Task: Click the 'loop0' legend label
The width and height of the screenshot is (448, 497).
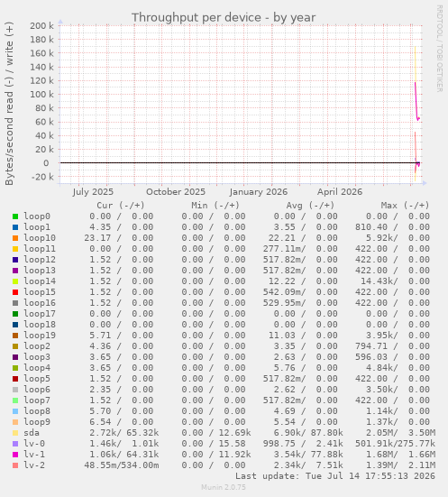Action: pos(37,216)
